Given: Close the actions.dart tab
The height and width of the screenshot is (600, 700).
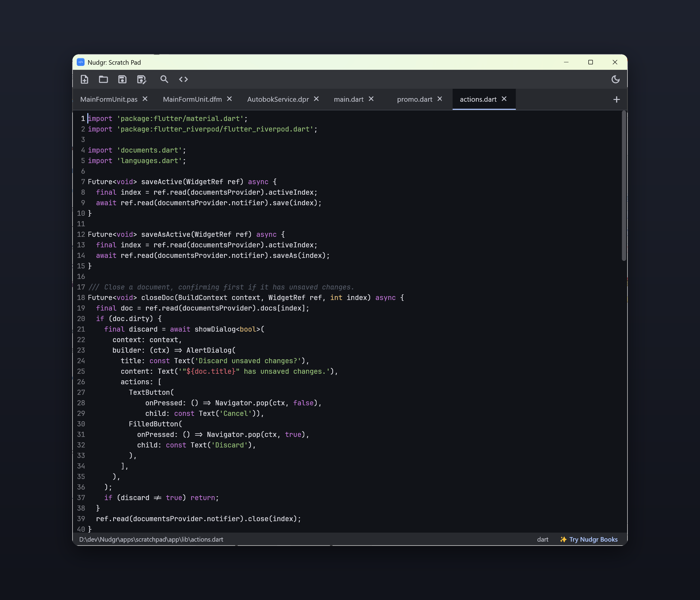Looking at the screenshot, I should 504,99.
